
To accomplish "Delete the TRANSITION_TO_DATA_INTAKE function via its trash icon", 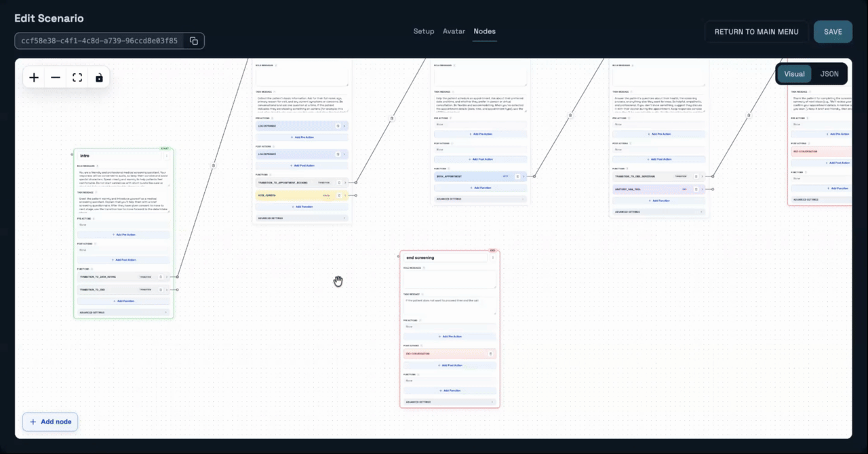I will pyautogui.click(x=161, y=277).
